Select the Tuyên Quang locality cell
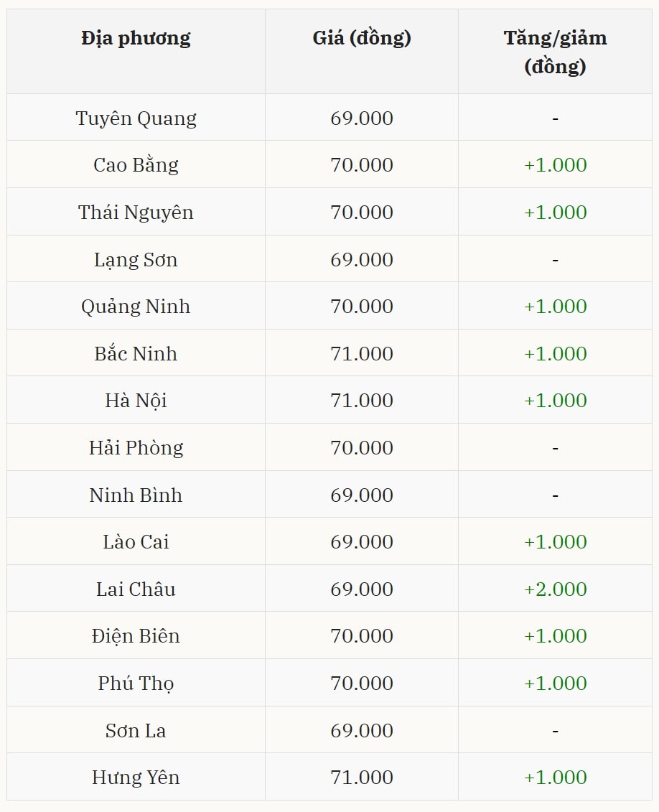Screen dimensions: 659x812 pos(136,118)
